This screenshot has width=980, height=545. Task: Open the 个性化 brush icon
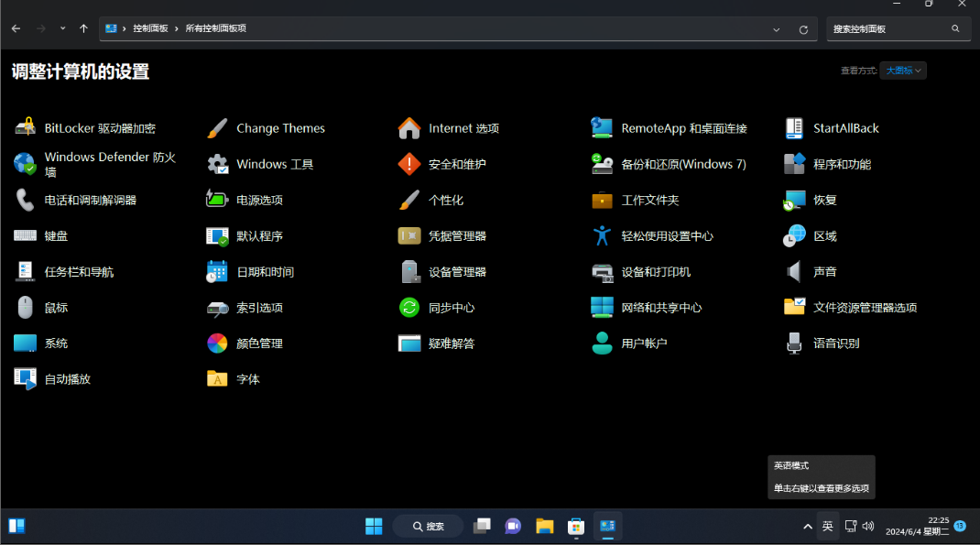(409, 200)
